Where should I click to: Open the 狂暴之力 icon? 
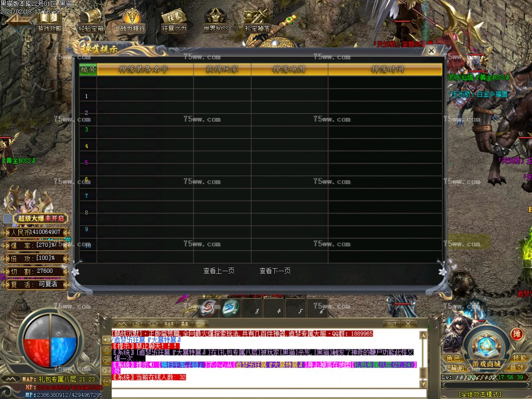[x=174, y=21]
